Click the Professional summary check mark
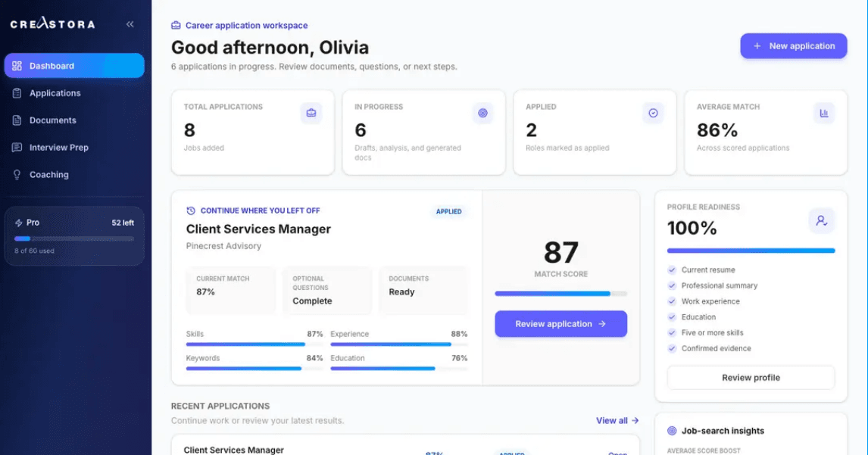This screenshot has height=455, width=868. [672, 285]
